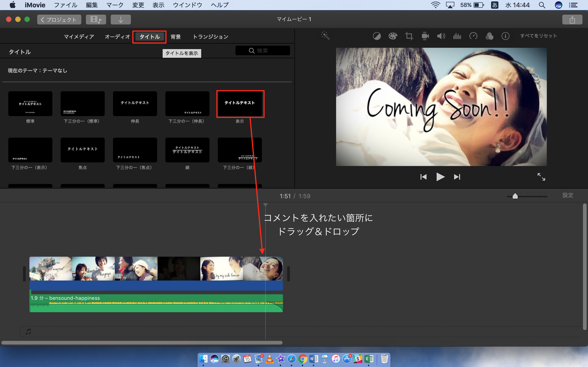This screenshot has width=588, height=367.
Task: Select the noise reduction icon
Action: [x=457, y=36]
